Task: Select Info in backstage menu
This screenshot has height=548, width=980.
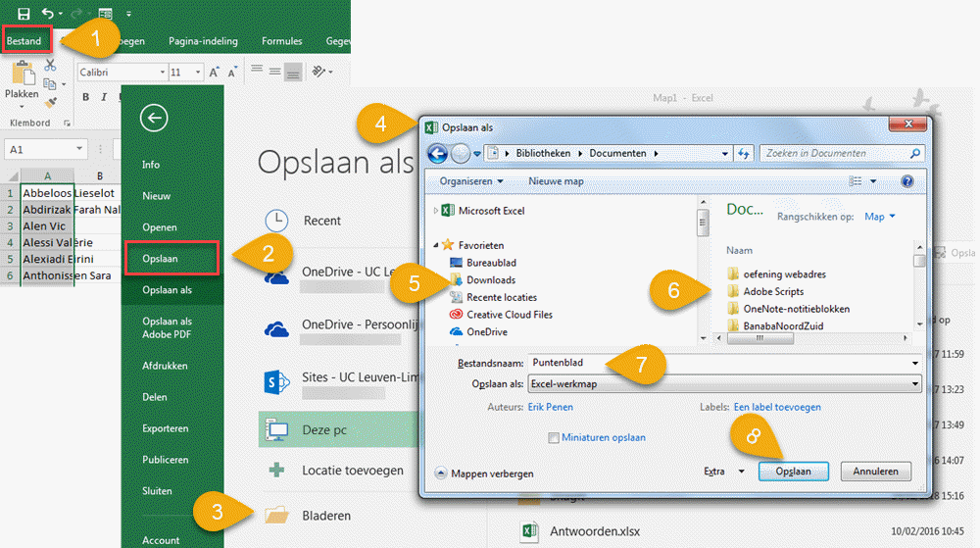Action: tap(151, 165)
